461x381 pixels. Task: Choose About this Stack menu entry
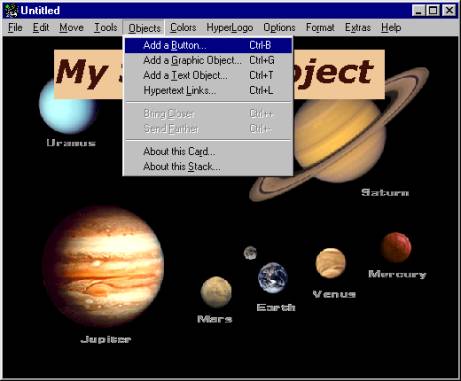pos(208,166)
